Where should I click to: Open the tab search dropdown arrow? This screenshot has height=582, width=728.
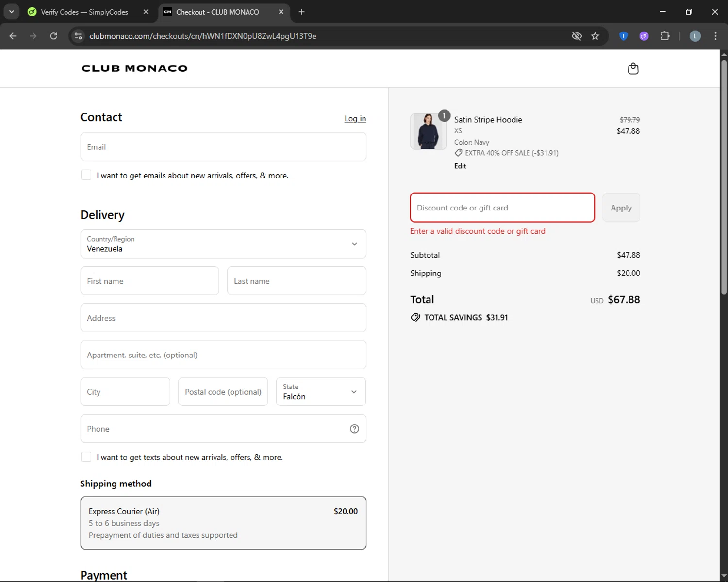click(11, 12)
